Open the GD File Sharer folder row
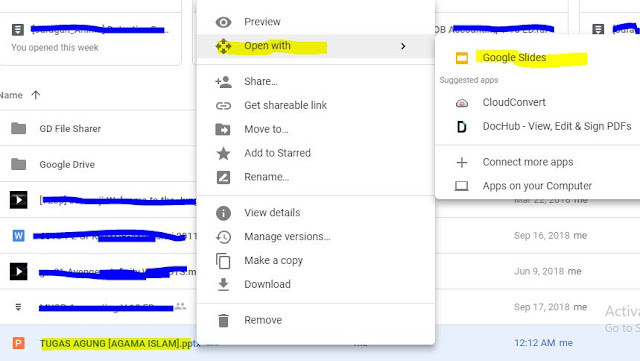 coord(98,129)
